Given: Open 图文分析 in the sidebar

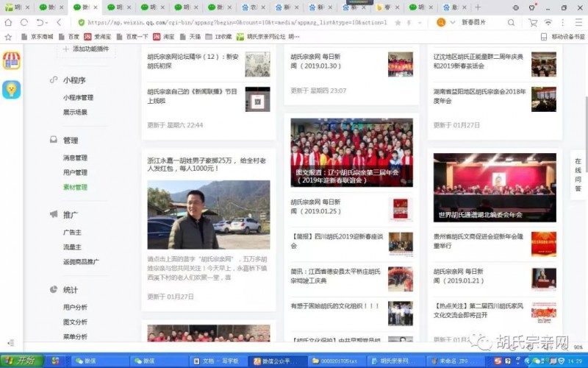Looking at the screenshot, I should point(75,322).
